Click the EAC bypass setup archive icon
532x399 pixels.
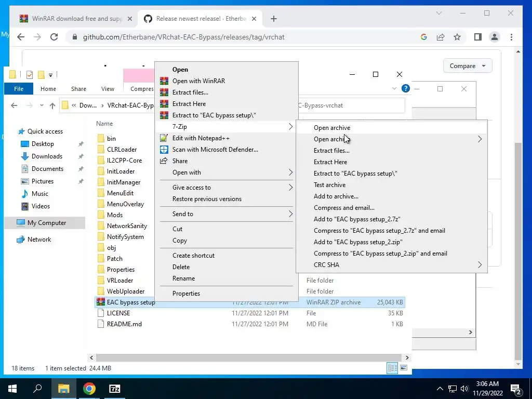click(101, 302)
